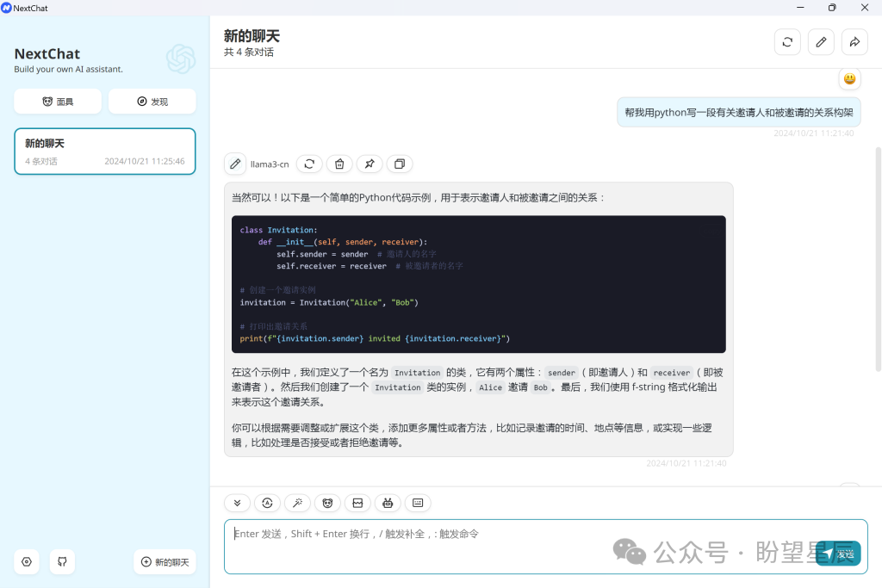Open the auto theme toggle icon

click(267, 503)
